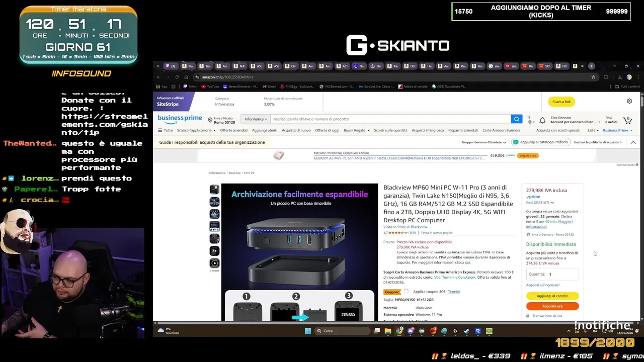Open Gestisci le politiche di acquisto link
This screenshot has width=644, height=362.
coord(598,142)
